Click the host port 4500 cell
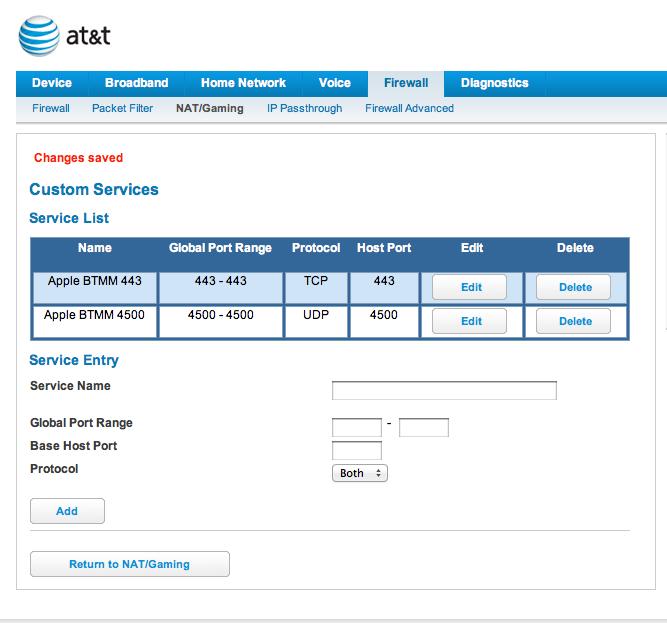This screenshot has height=623, width=667. (384, 322)
